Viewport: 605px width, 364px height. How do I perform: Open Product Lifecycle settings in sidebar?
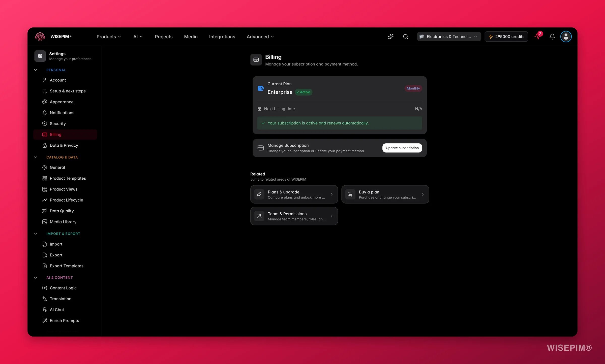[x=65, y=200]
